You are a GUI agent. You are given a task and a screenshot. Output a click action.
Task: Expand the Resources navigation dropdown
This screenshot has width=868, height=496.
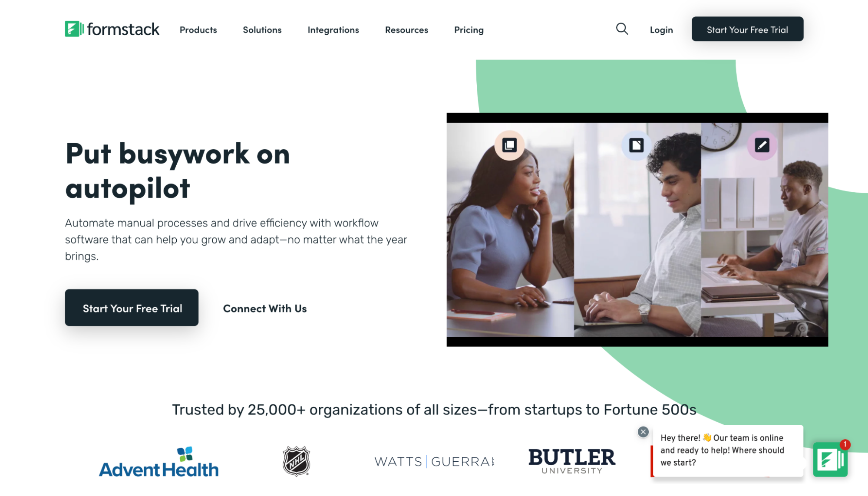pos(406,29)
